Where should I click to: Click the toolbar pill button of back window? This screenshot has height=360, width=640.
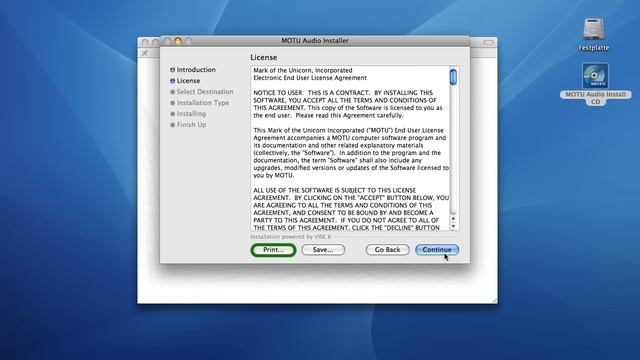click(x=489, y=42)
